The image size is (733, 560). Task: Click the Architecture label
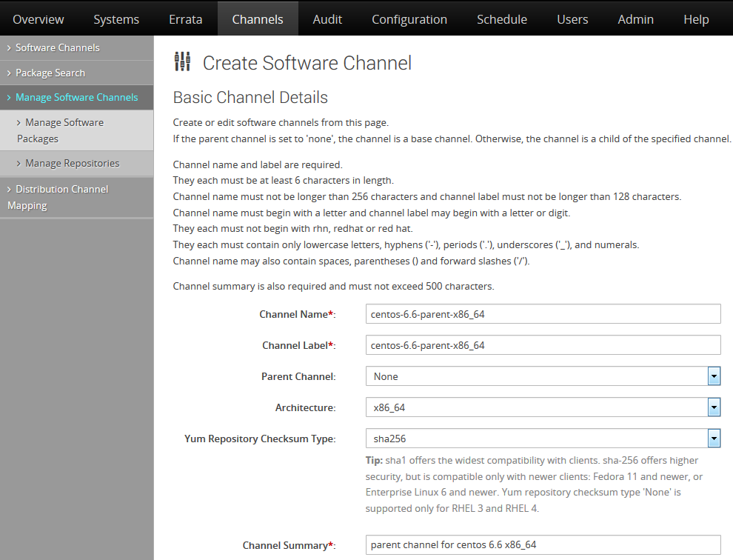(x=305, y=408)
